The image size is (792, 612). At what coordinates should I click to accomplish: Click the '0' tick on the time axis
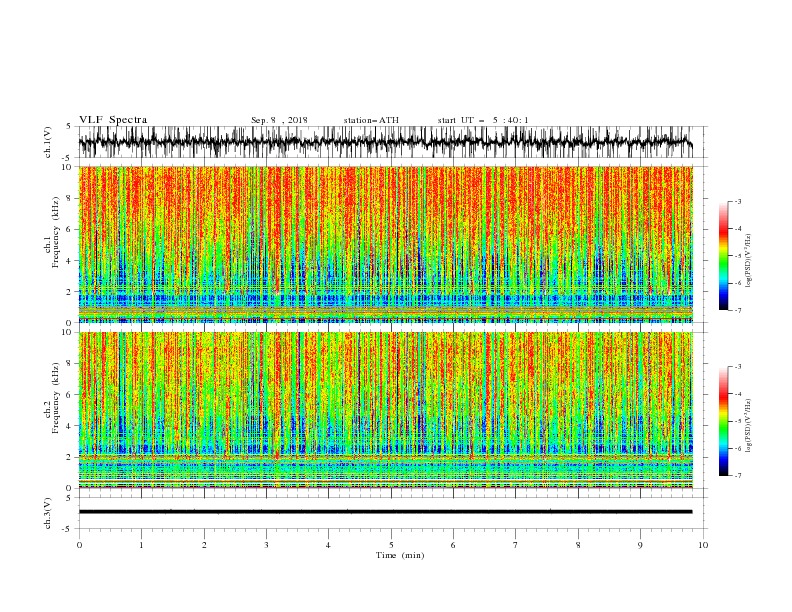pos(79,545)
